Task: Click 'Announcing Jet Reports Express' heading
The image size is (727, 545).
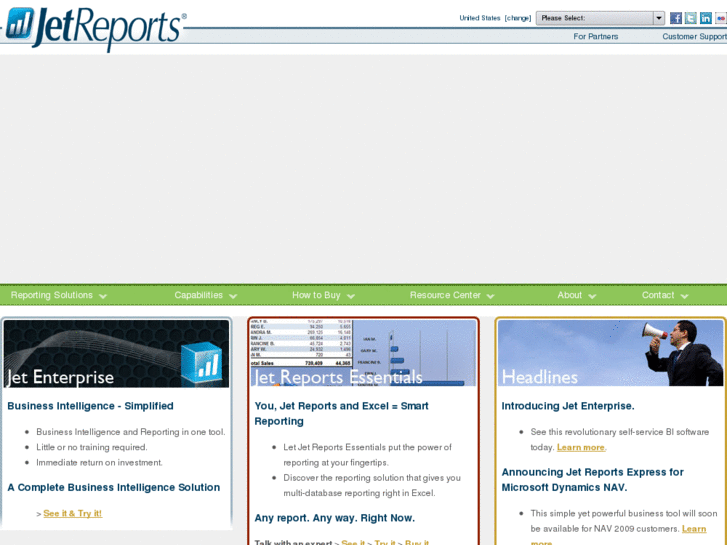Action: tap(593, 480)
